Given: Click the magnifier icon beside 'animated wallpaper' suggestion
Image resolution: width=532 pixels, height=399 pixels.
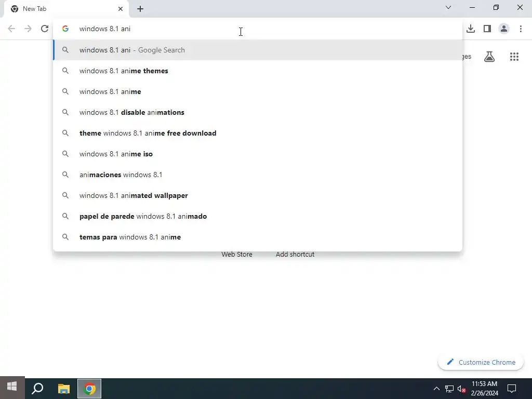Looking at the screenshot, I should pos(65,195).
